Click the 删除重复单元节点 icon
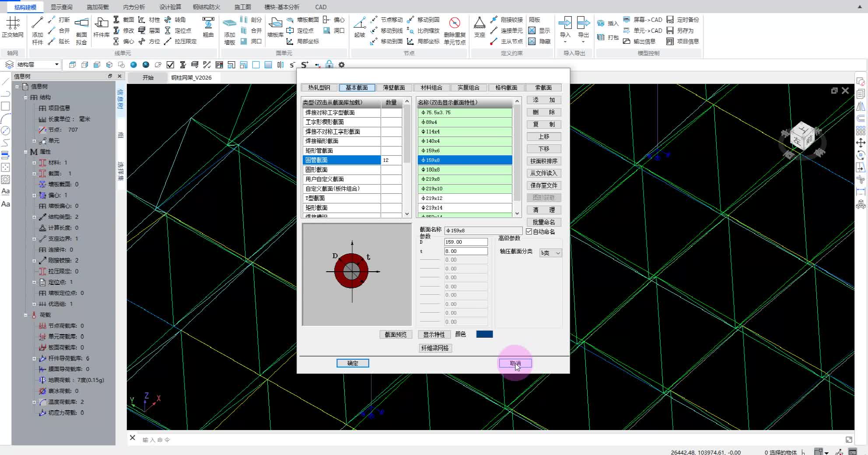Viewport: 868px width, 455px height. tap(455, 23)
